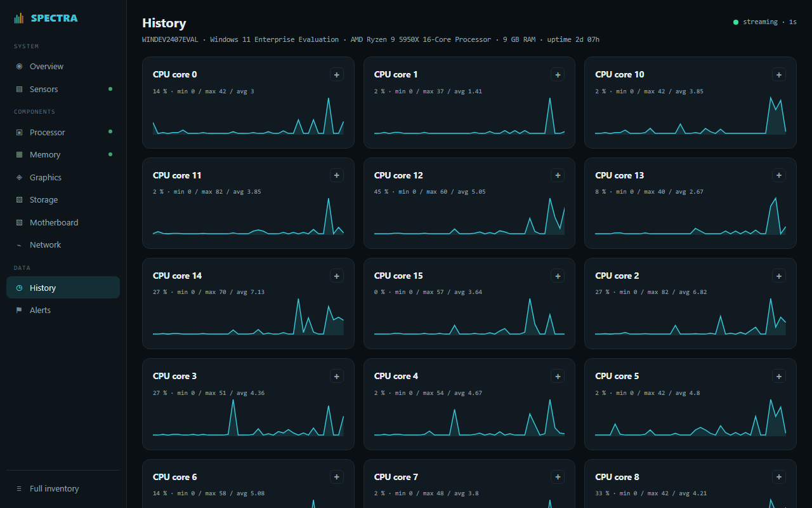812x508 pixels.
Task: Select the Network sidebar icon
Action: 19,244
